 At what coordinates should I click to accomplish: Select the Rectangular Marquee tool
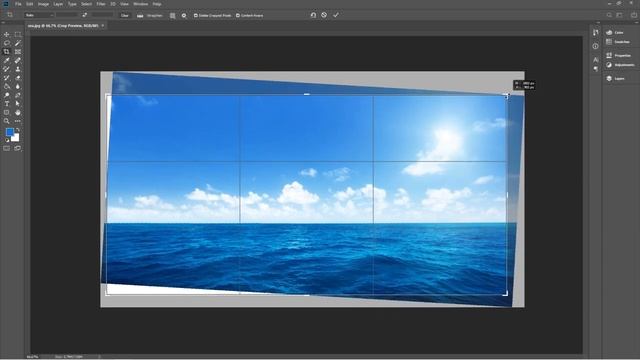coord(18,35)
